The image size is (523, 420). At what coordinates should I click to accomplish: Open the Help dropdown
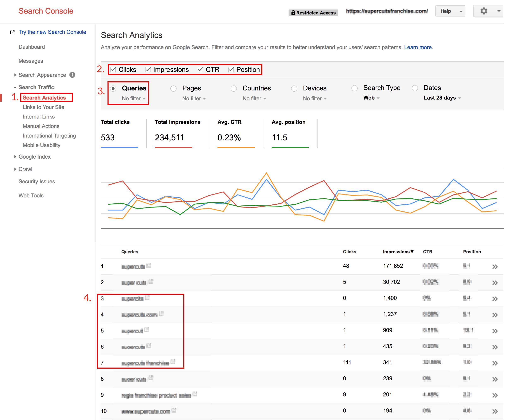[450, 11]
